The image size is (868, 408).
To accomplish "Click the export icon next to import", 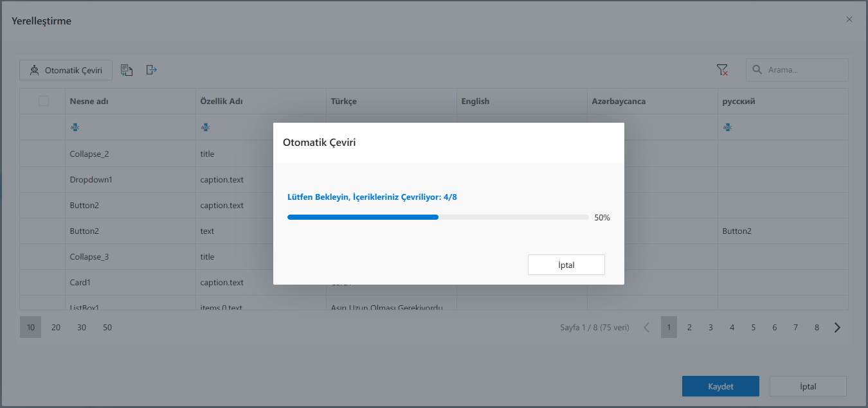I will (x=152, y=69).
